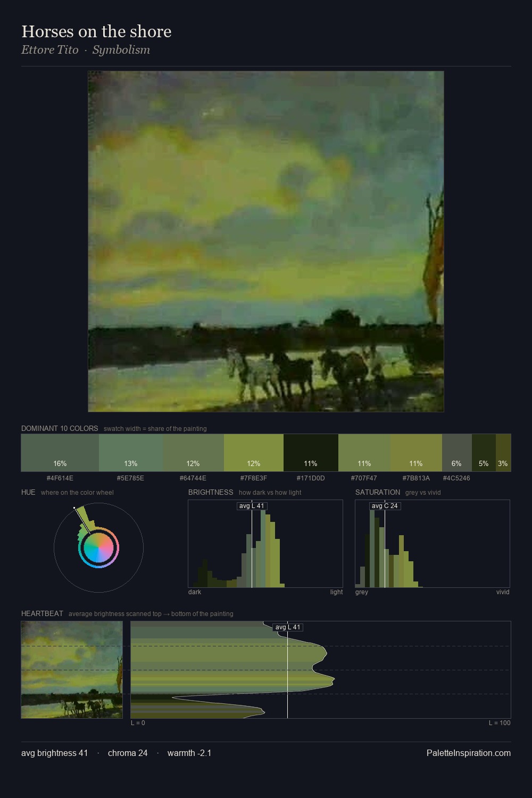Click the 'DOMINANT 10 COLORS' heading
Image resolution: width=532 pixels, height=798 pixels.
point(60,428)
